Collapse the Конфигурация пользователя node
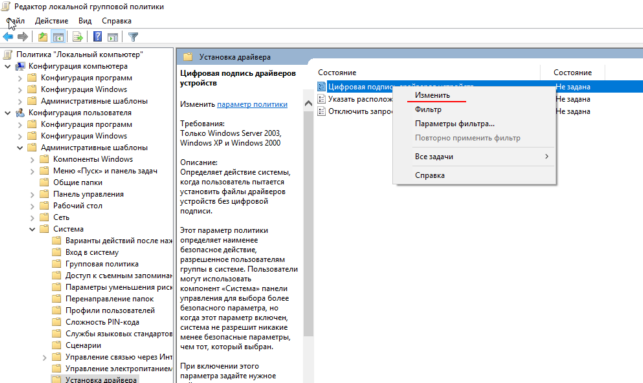The image size is (643, 383). pyautogui.click(x=7, y=112)
